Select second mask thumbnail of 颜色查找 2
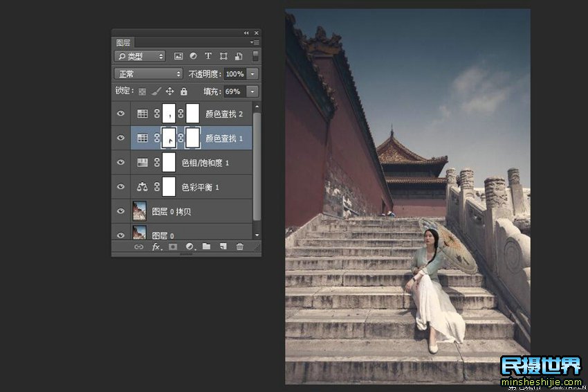Screen dimensions: 588x392 (193, 114)
